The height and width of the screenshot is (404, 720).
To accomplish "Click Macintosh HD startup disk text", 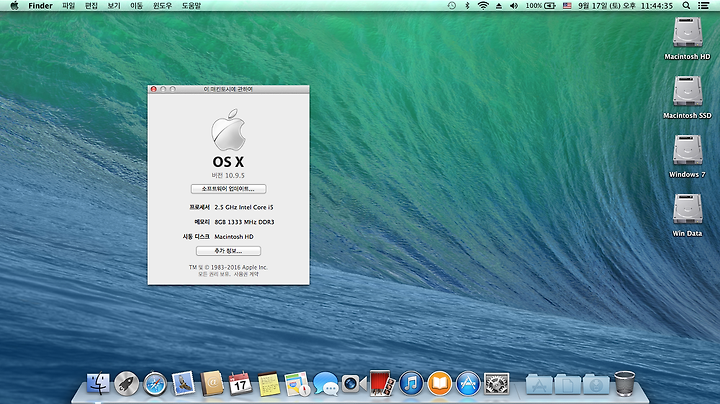I will pyautogui.click(x=234, y=236).
